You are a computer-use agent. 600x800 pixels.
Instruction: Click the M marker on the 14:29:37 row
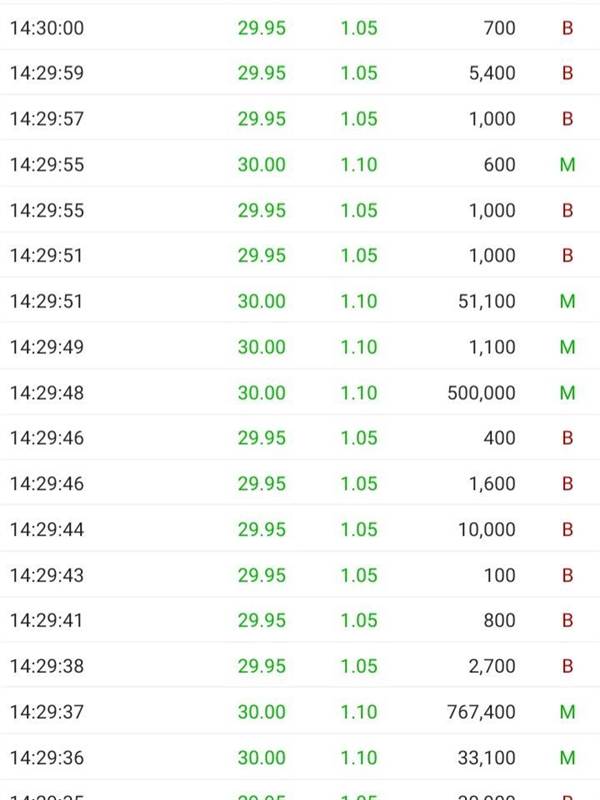point(567,712)
